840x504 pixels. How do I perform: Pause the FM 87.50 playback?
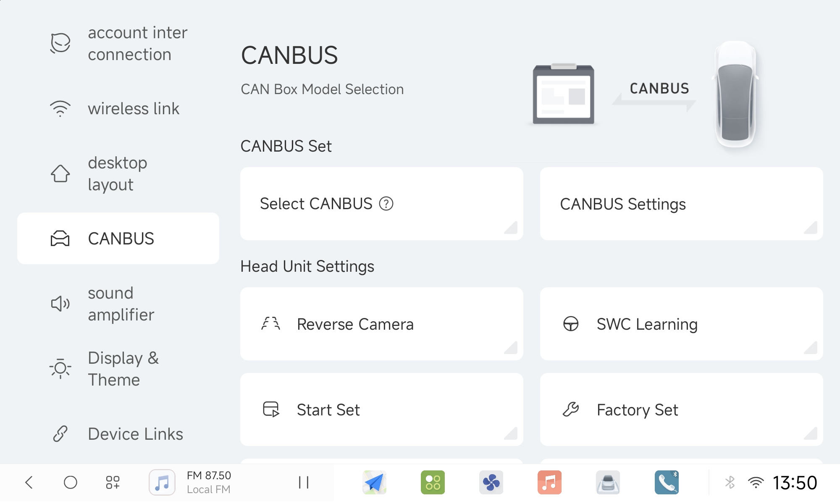303,482
